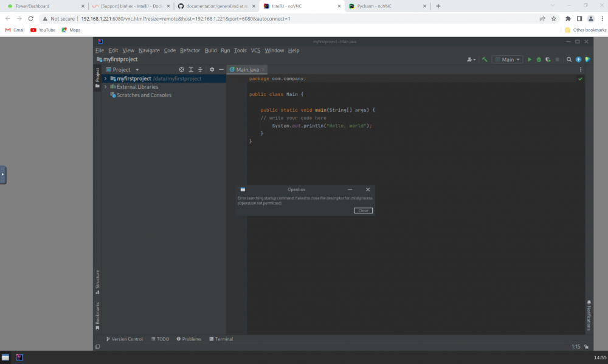
Task: Expand the External Libraries node
Action: pyautogui.click(x=105, y=87)
